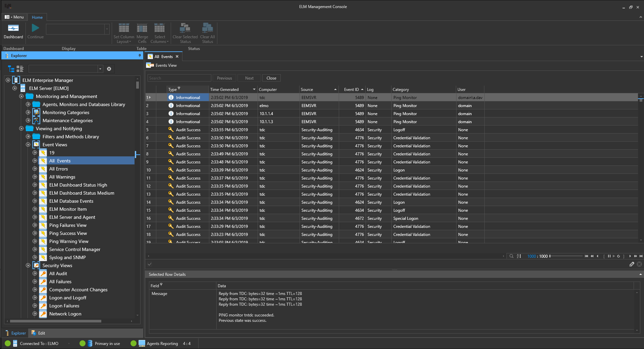Click the events Search input field
This screenshot has height=349, width=644.
click(x=179, y=78)
